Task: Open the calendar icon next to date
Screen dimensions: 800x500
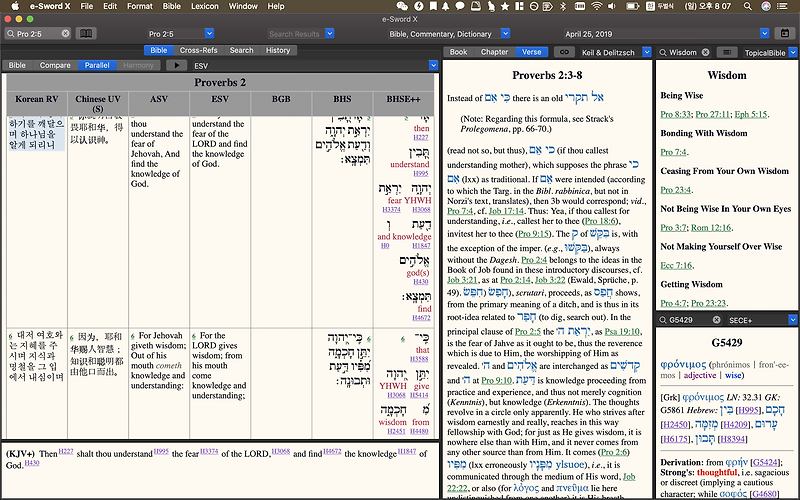Action: click(x=785, y=33)
